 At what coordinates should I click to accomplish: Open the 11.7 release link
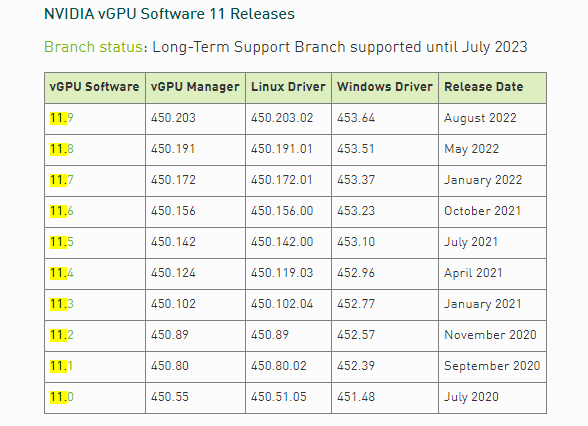62,180
